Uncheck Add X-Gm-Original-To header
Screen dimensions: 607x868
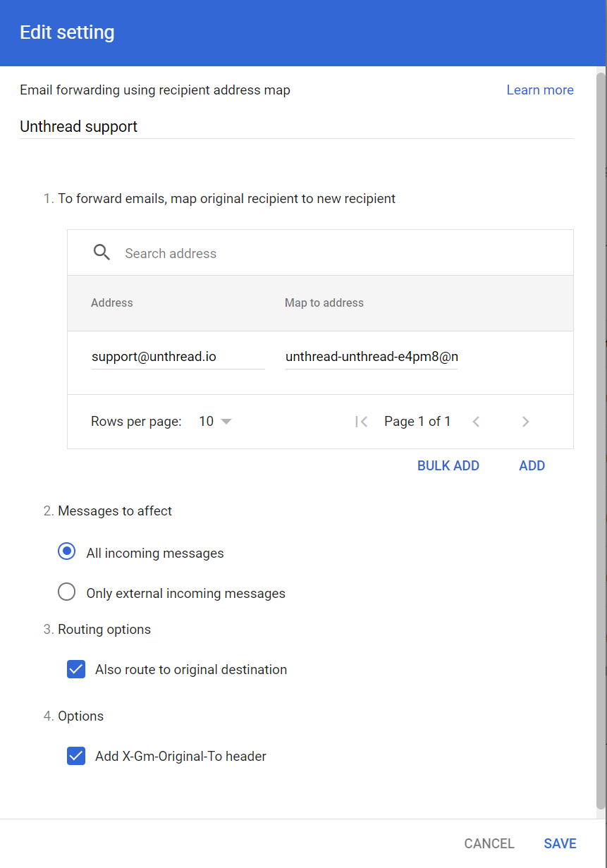(x=75, y=755)
